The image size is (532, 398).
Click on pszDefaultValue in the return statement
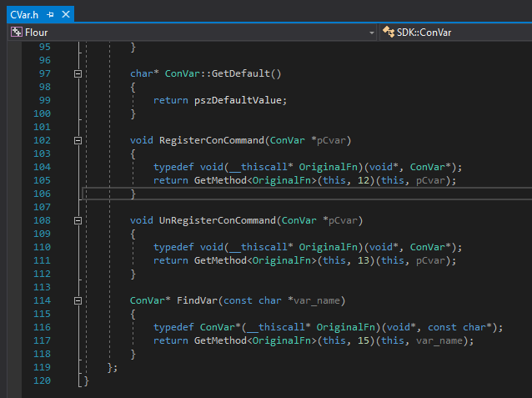[238, 100]
